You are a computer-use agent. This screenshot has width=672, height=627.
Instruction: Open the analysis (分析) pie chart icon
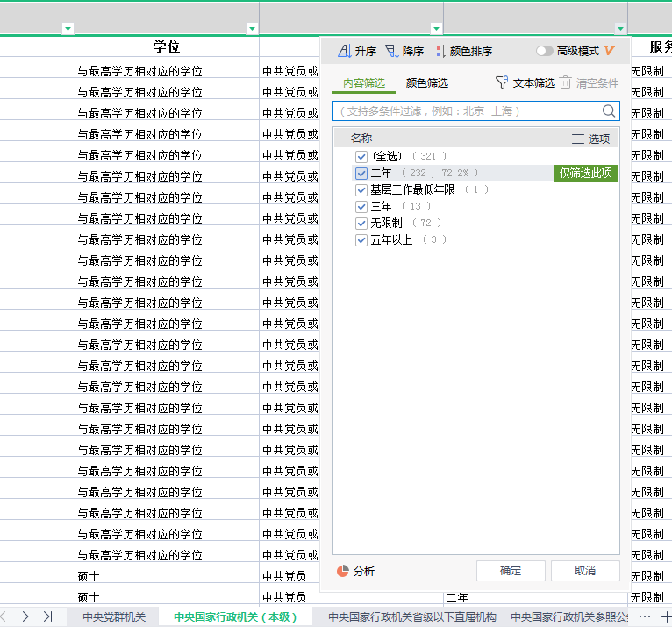[x=343, y=571]
